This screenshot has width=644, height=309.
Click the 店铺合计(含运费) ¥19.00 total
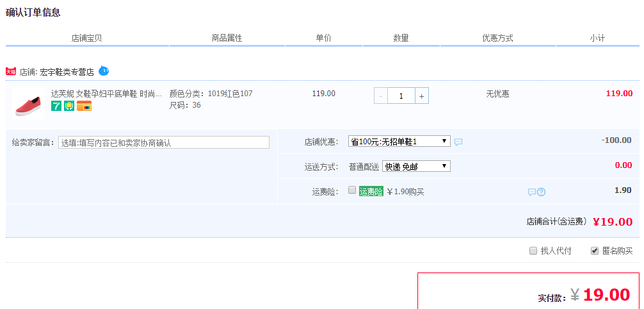(579, 222)
